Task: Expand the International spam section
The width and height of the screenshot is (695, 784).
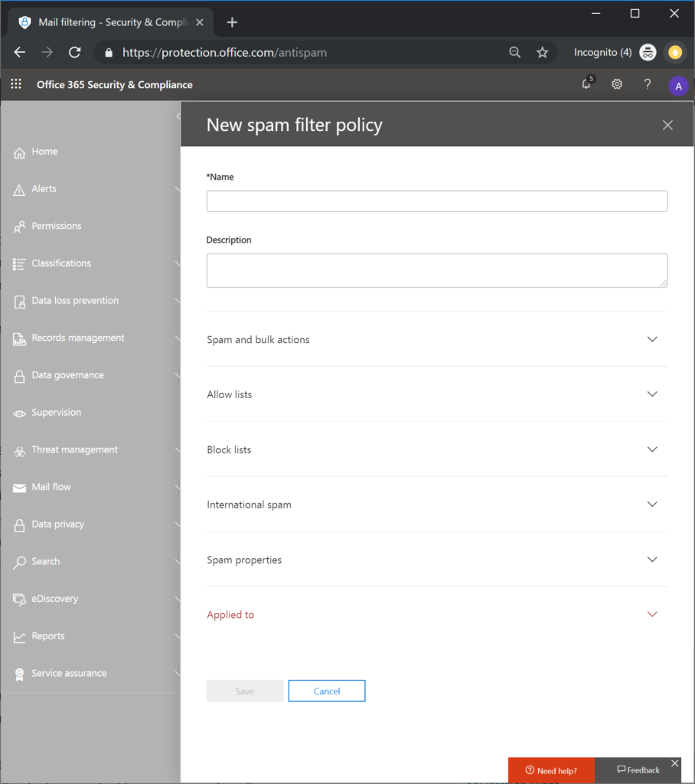Action: click(437, 505)
